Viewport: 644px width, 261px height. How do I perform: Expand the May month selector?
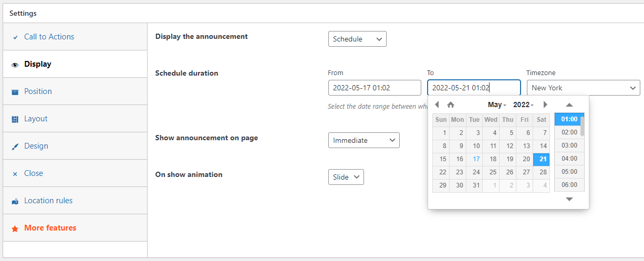coord(497,105)
